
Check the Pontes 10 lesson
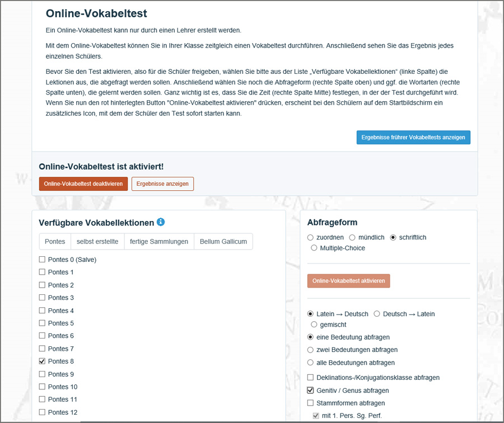pyautogui.click(x=42, y=387)
